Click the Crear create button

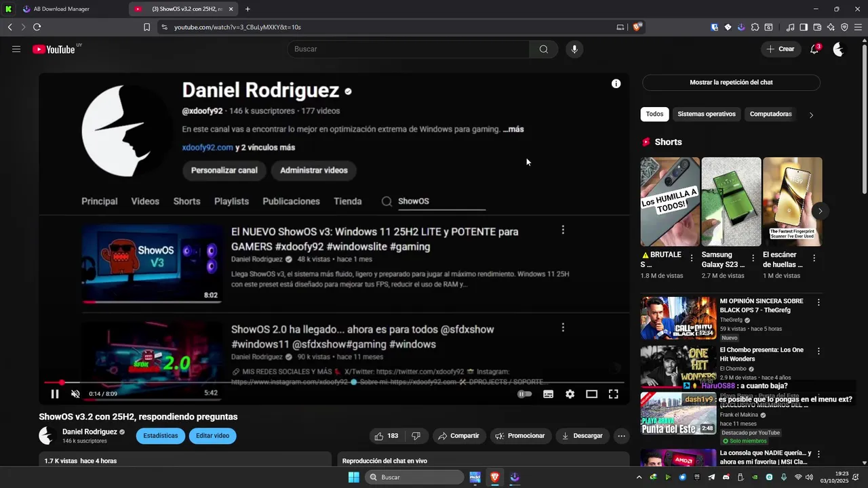point(780,49)
